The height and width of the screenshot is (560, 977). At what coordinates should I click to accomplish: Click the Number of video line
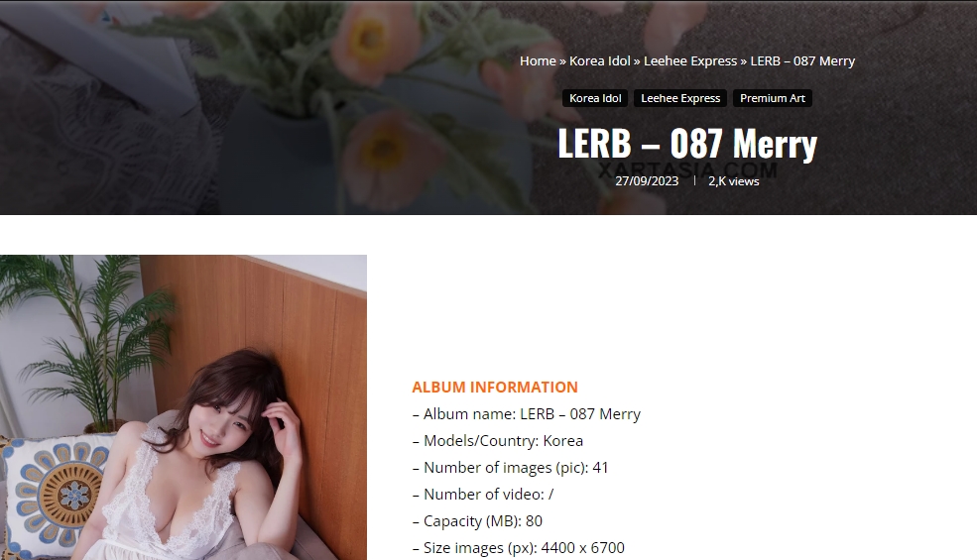click(483, 495)
